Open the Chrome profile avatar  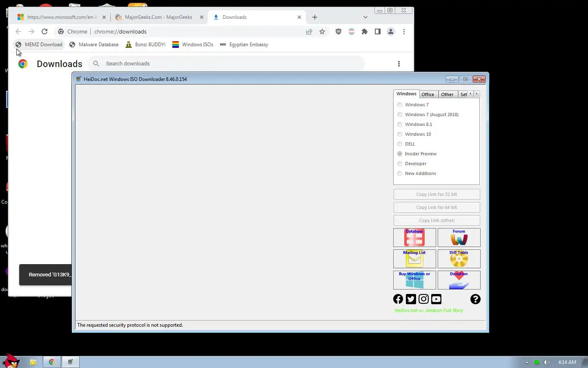(391, 31)
